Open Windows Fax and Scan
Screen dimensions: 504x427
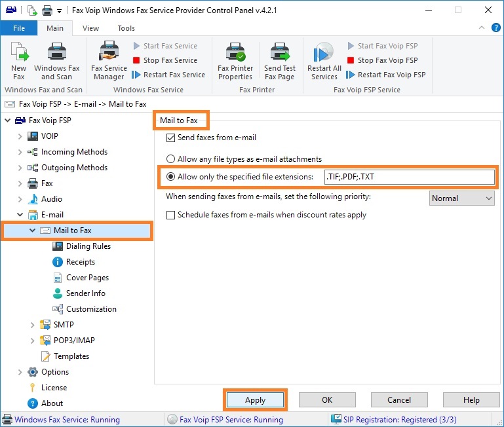tap(56, 61)
